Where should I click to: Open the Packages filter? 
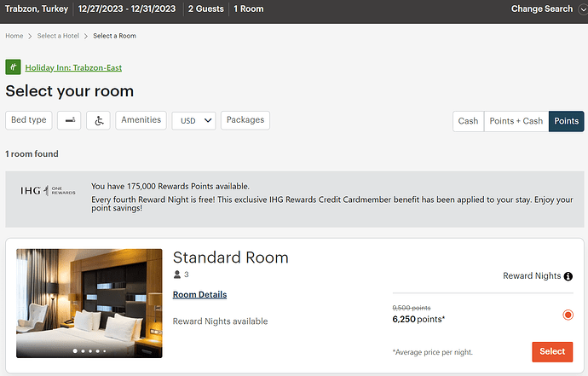coord(245,120)
